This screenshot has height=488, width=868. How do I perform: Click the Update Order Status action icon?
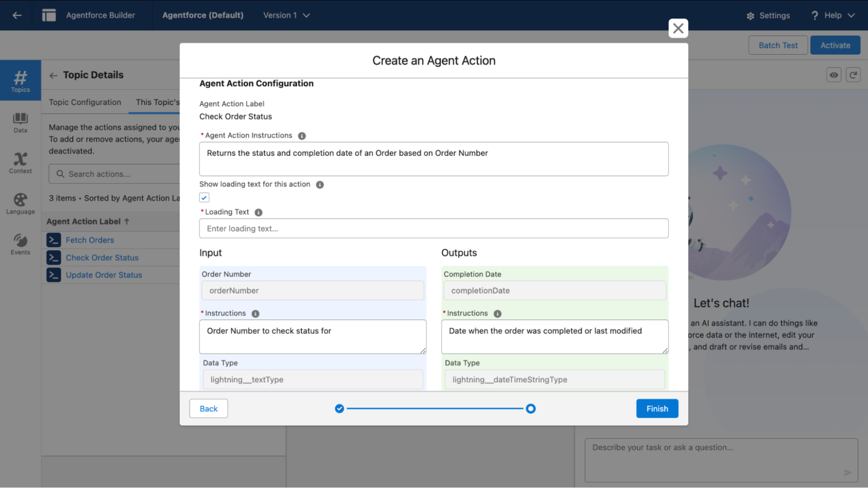pyautogui.click(x=54, y=275)
